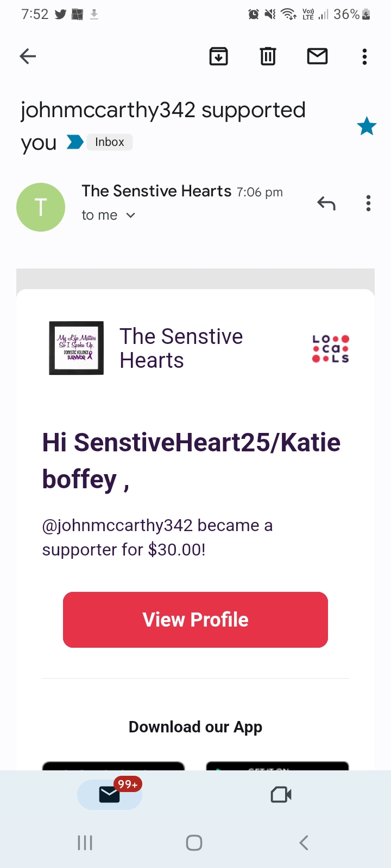Open sender avatar for The Senstive Hearts
The height and width of the screenshot is (868, 391).
point(41,207)
